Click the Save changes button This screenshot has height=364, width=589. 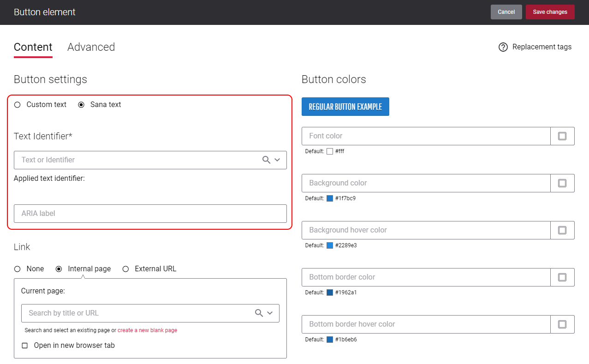point(550,12)
